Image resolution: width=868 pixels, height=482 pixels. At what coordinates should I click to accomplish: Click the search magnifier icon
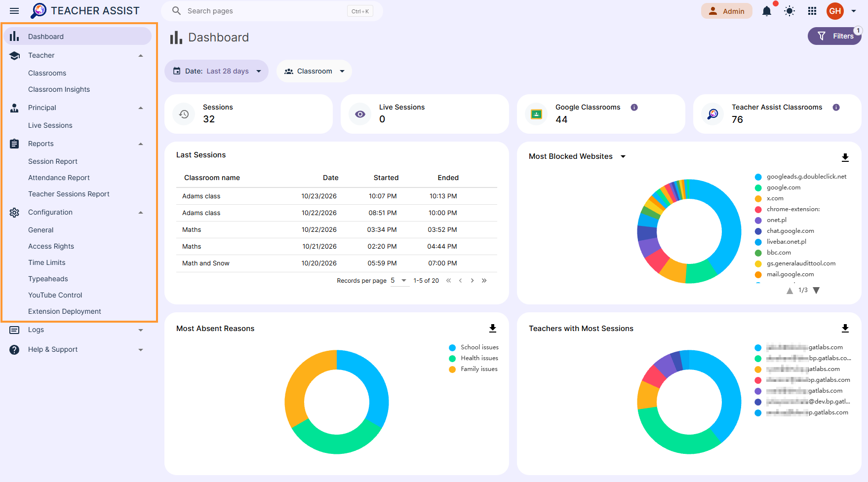(x=176, y=11)
